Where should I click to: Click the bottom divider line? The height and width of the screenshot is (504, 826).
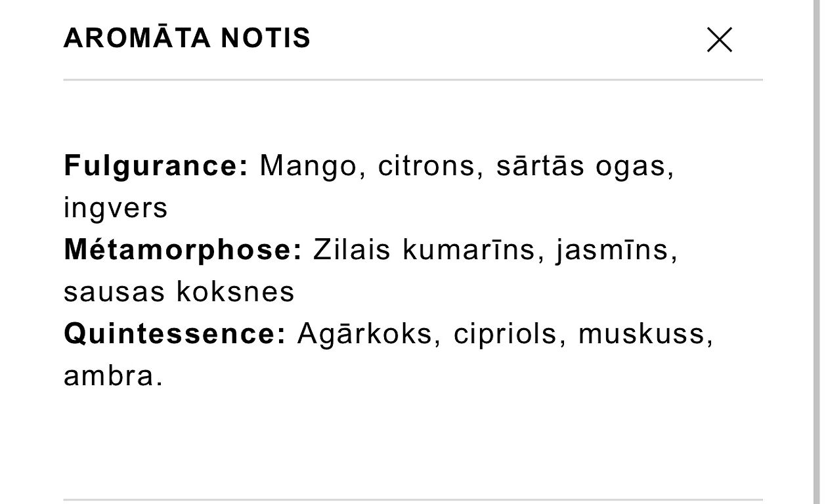[x=413, y=500]
